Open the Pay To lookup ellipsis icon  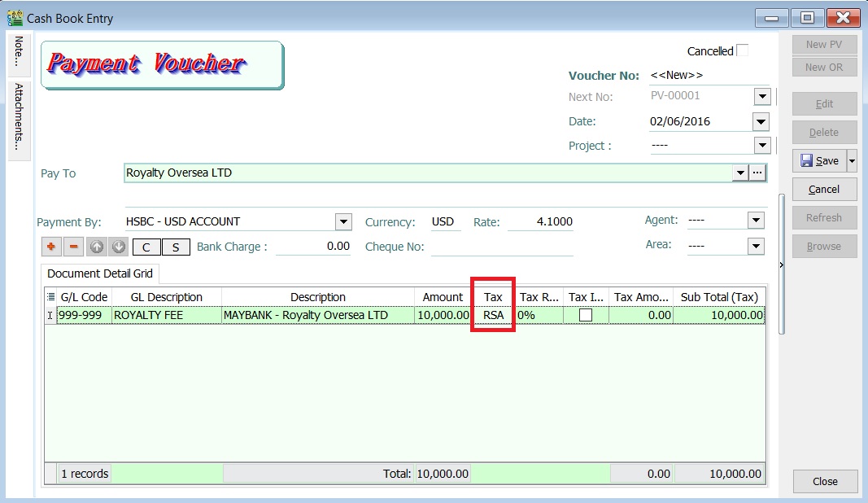pyautogui.click(x=756, y=173)
